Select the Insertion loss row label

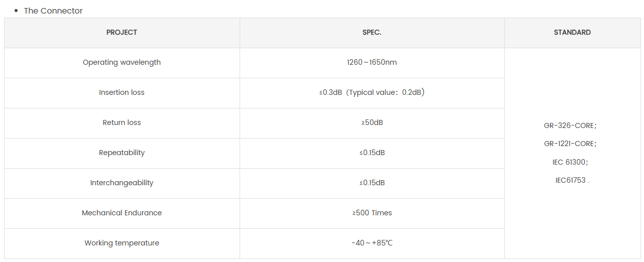[122, 92]
